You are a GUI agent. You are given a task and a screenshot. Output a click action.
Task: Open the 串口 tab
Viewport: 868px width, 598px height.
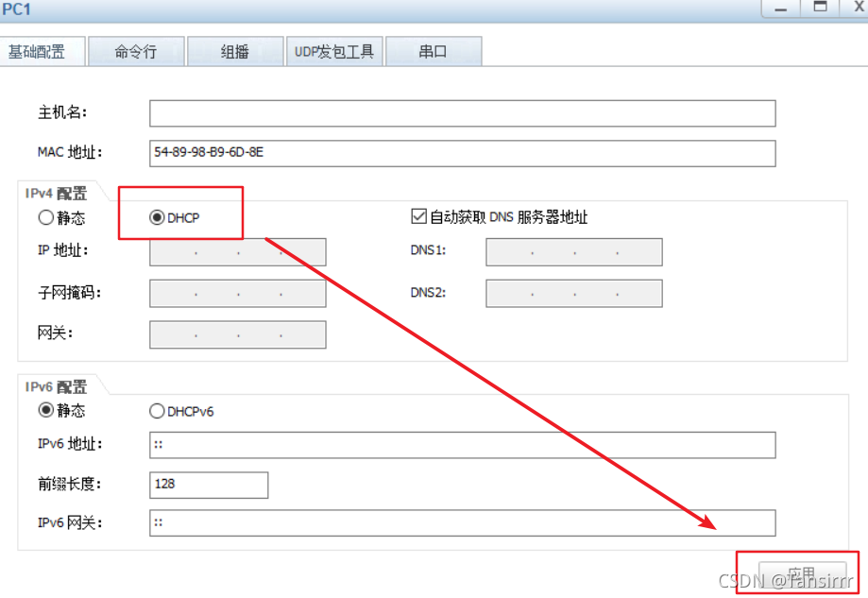coord(434,52)
